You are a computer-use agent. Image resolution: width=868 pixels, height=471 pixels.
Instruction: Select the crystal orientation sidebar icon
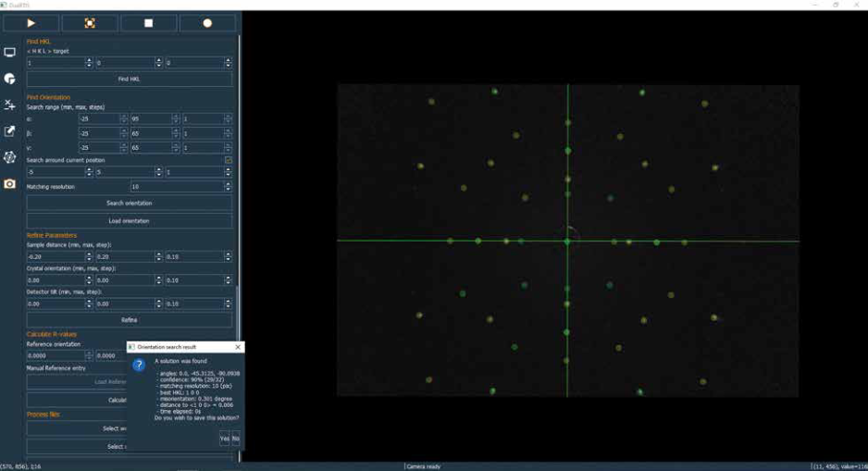[10, 157]
